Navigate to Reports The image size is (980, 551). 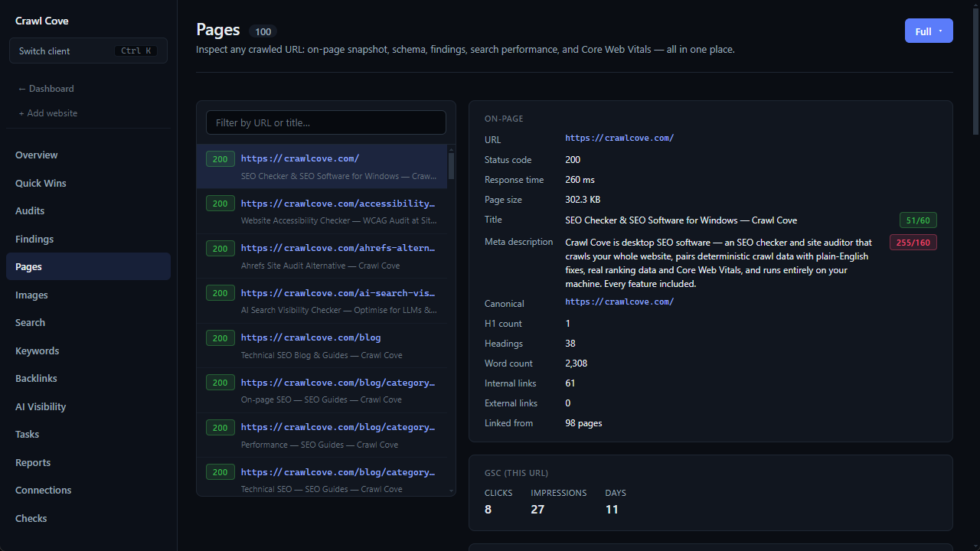88,462
